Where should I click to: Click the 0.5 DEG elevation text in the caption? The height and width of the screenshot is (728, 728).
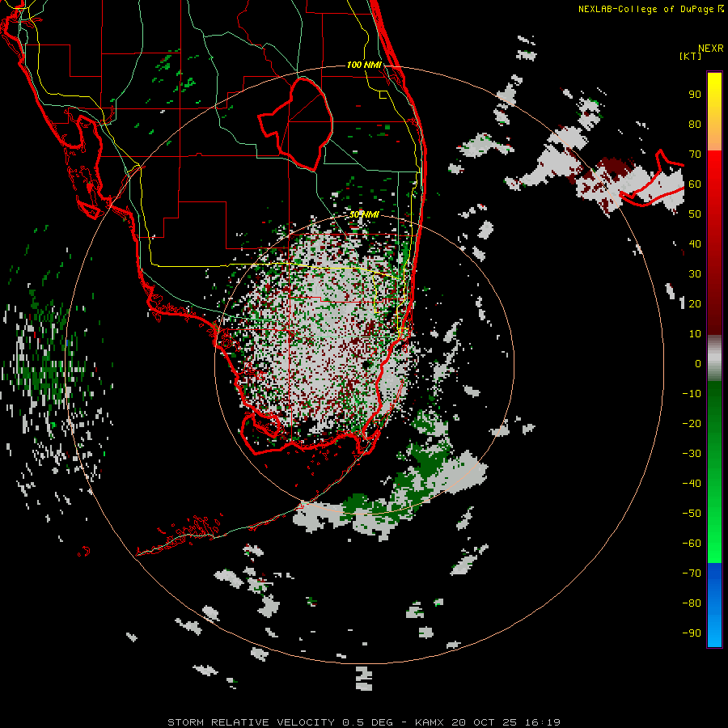tap(368, 722)
